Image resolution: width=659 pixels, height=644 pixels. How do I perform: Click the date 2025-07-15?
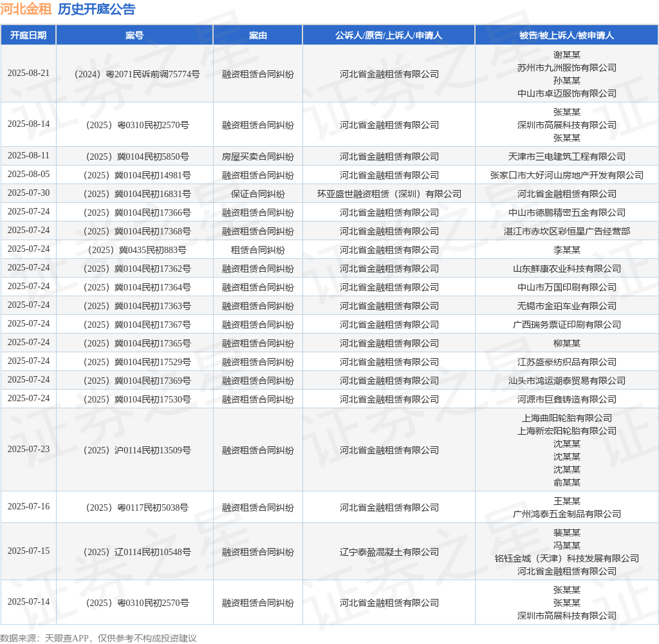(28, 551)
